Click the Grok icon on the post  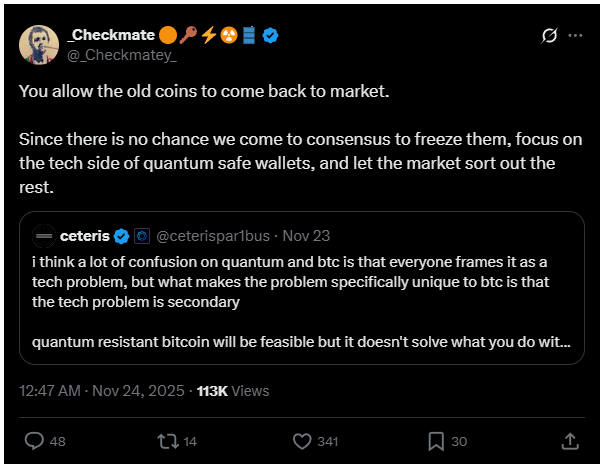tap(547, 36)
